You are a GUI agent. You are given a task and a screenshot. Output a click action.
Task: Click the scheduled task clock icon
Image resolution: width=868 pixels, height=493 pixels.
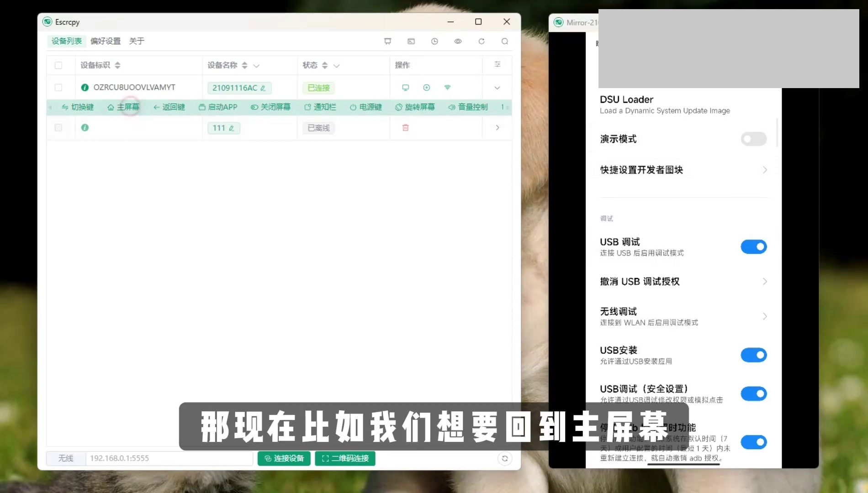click(434, 42)
